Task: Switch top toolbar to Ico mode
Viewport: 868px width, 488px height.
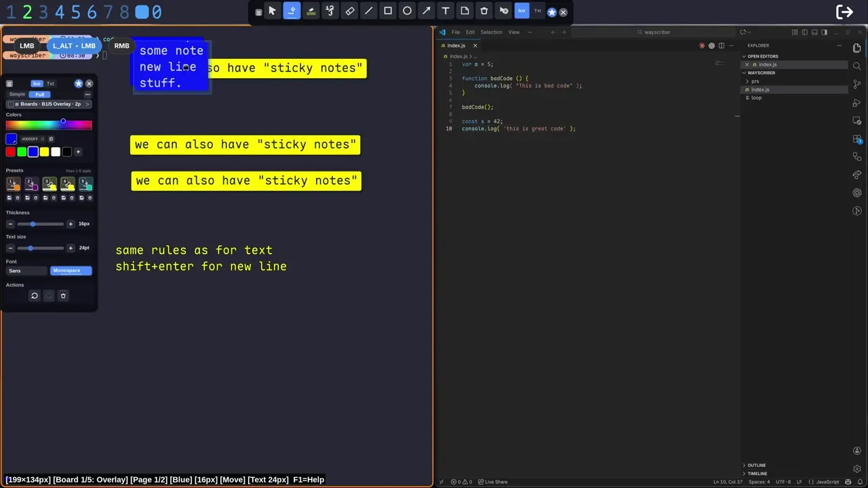Action: (x=521, y=11)
